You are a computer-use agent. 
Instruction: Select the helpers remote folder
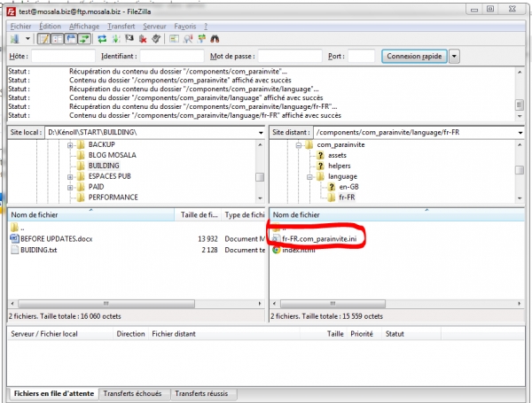339,166
